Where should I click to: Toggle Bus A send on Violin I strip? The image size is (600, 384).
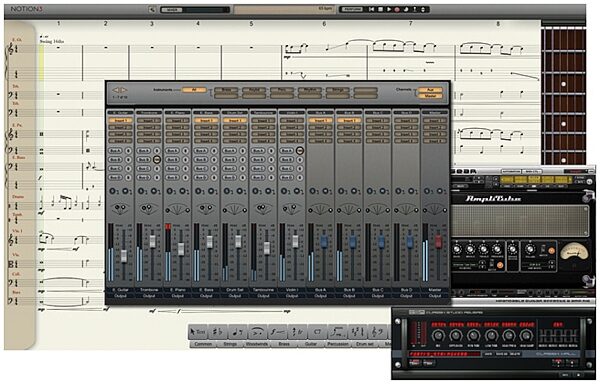click(x=286, y=151)
